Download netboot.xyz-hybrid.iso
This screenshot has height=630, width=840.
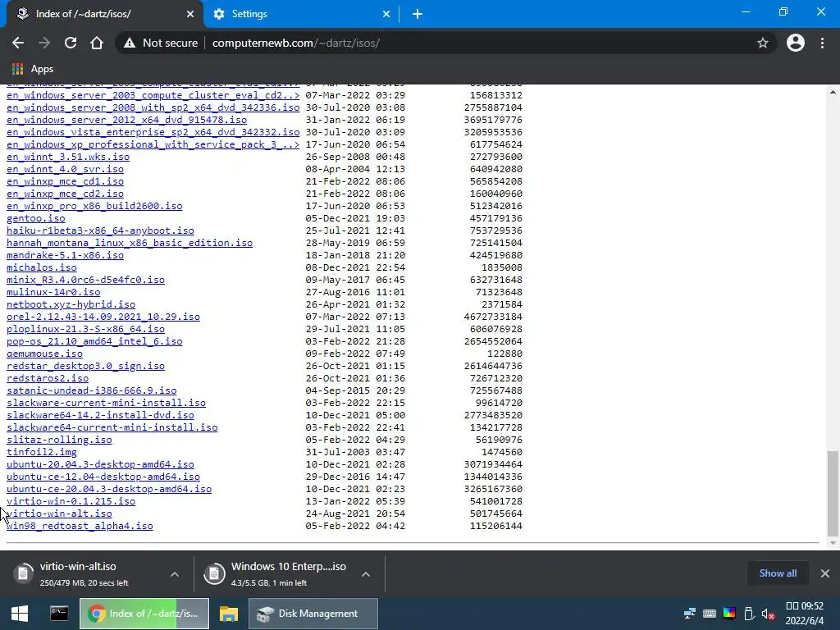point(71,305)
